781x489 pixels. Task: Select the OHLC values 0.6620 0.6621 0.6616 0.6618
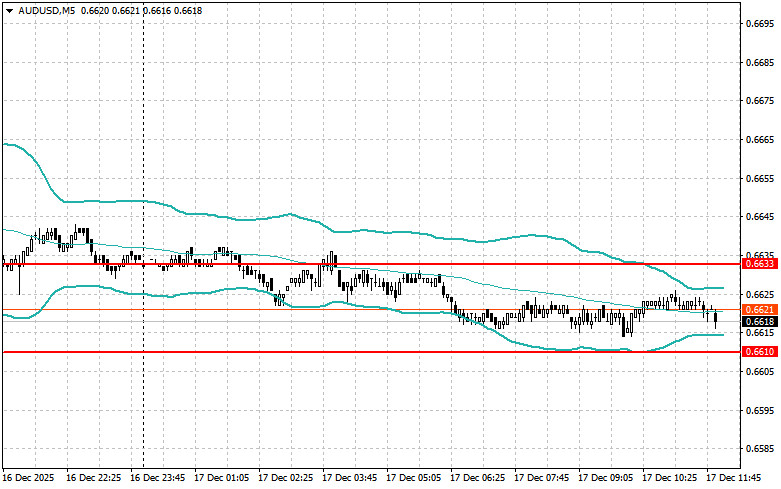click(141, 10)
